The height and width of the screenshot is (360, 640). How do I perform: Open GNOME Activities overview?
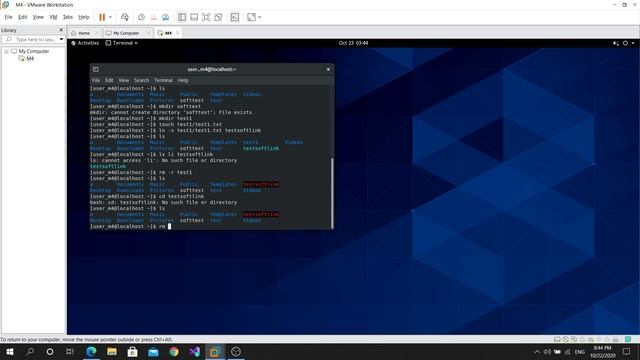(85, 43)
